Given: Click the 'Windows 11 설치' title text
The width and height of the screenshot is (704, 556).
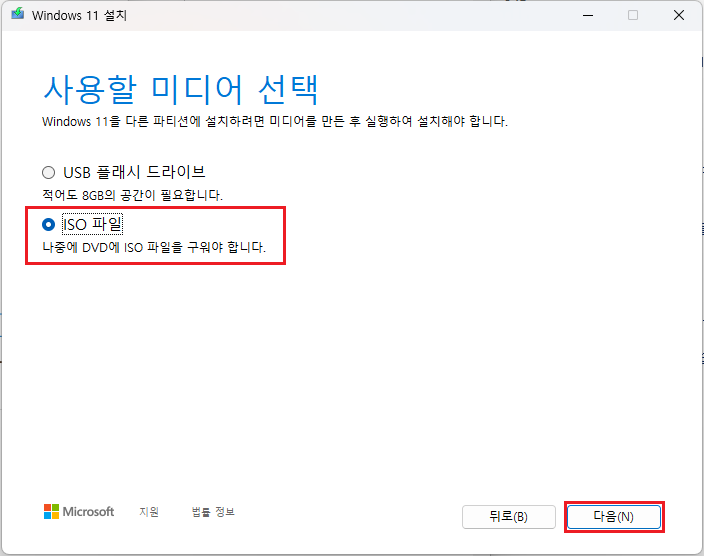Looking at the screenshot, I should [79, 15].
